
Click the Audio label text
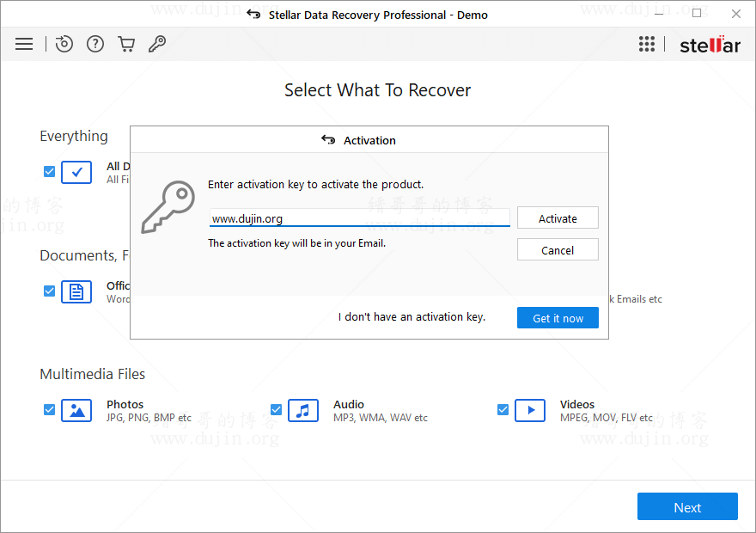[x=349, y=404]
